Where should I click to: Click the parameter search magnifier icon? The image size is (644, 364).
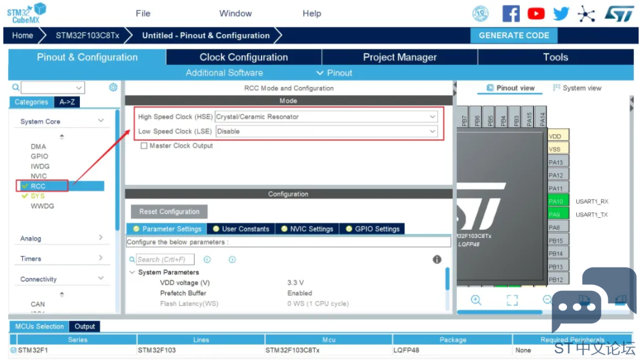tap(132, 259)
